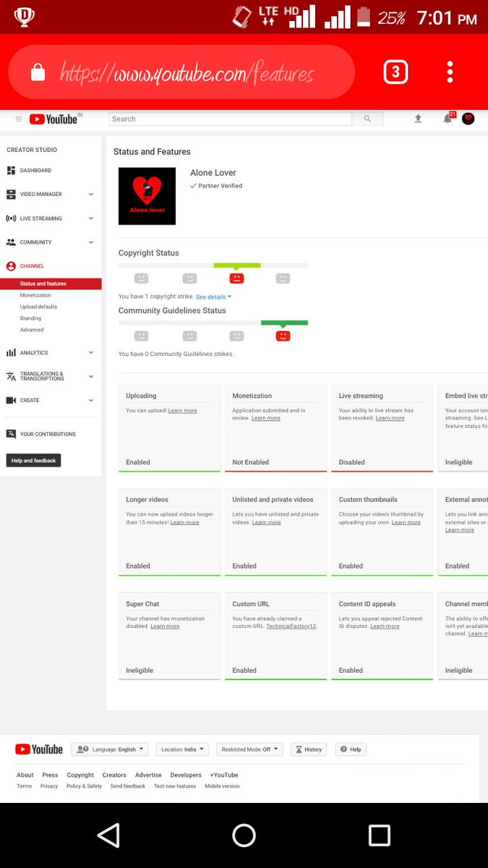Screen dimensions: 488x868
Task: Open Upload defaults submenu item
Action: coord(38,307)
